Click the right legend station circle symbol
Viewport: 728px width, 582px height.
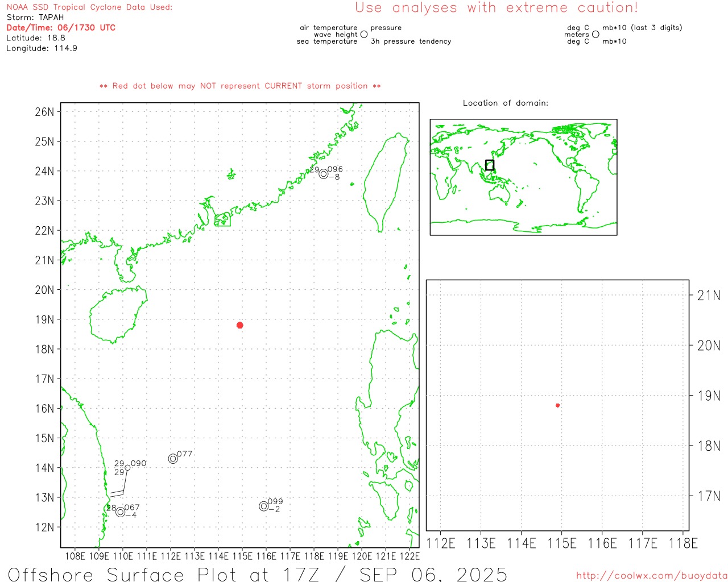pyautogui.click(x=595, y=34)
